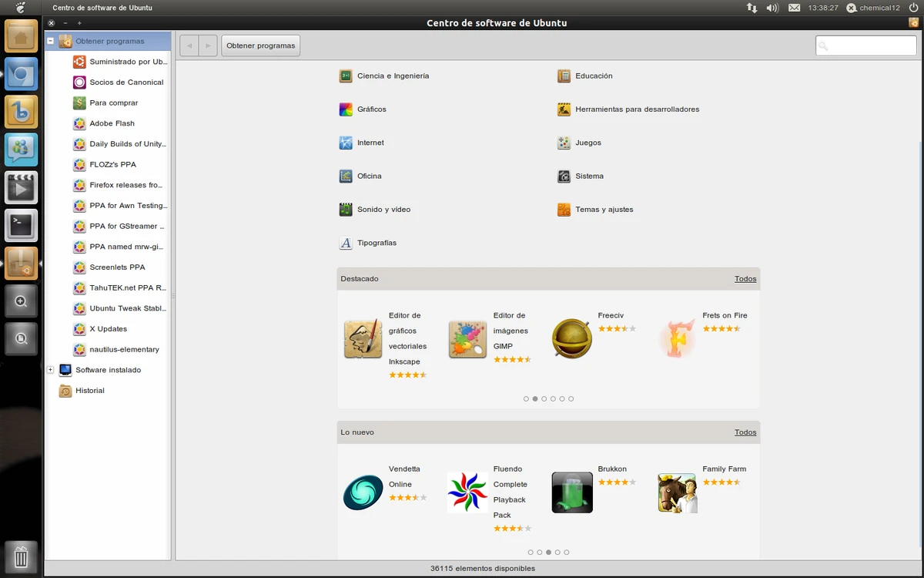Collapse the Obtener programas tree branch

point(51,41)
